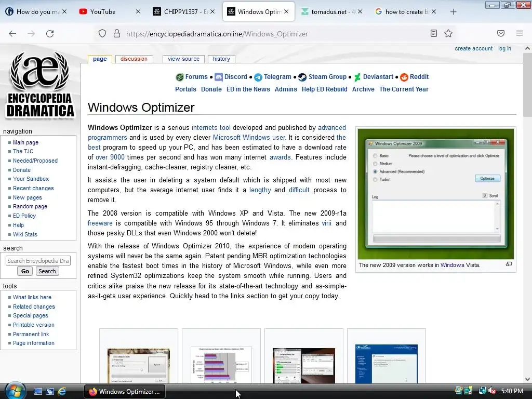The width and height of the screenshot is (532, 399).
Task: Open the 'ED in the News' link
Action: (248, 89)
